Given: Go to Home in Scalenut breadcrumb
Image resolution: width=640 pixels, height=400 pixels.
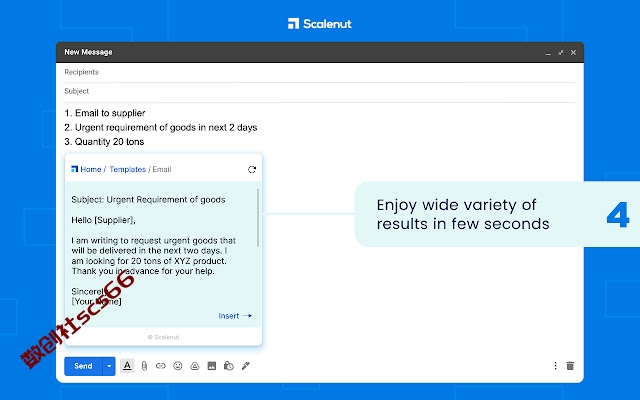Looking at the screenshot, I should coord(91,169).
